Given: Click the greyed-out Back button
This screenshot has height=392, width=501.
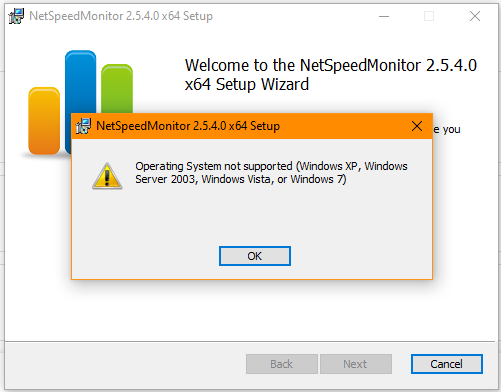Looking at the screenshot, I should pyautogui.click(x=282, y=364).
